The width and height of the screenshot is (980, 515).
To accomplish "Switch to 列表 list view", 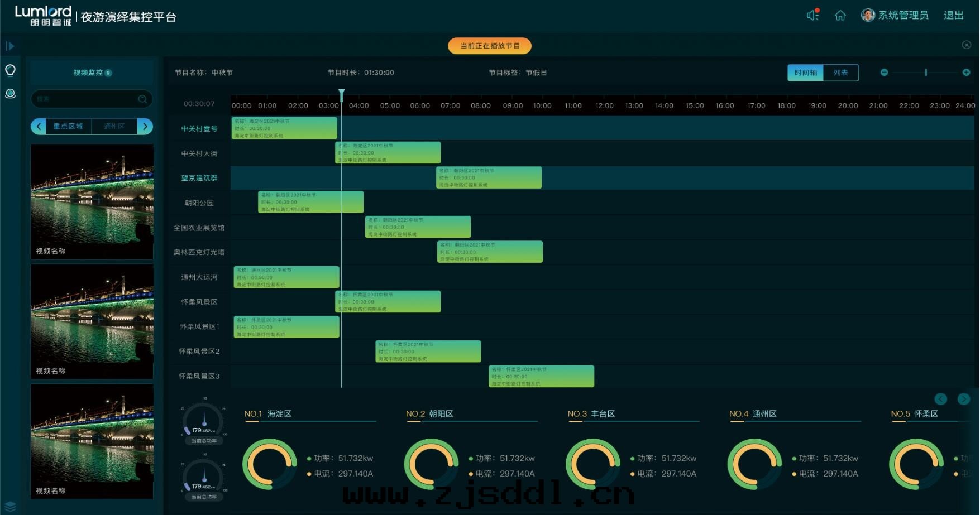I will click(x=840, y=73).
